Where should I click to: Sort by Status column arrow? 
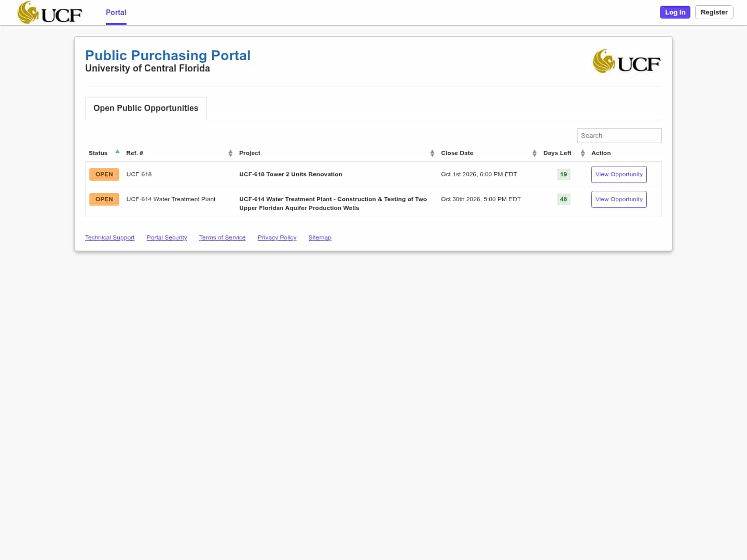tap(118, 152)
